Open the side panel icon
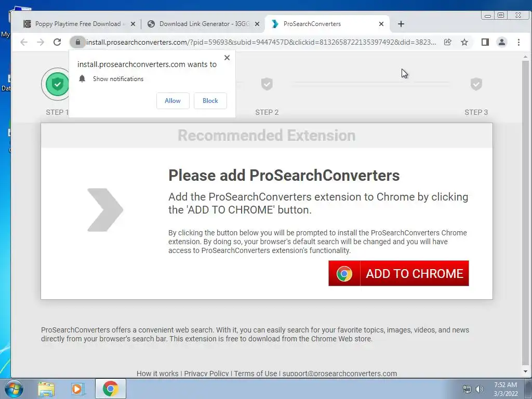Viewport: 532px width, 399px height. [x=485, y=42]
